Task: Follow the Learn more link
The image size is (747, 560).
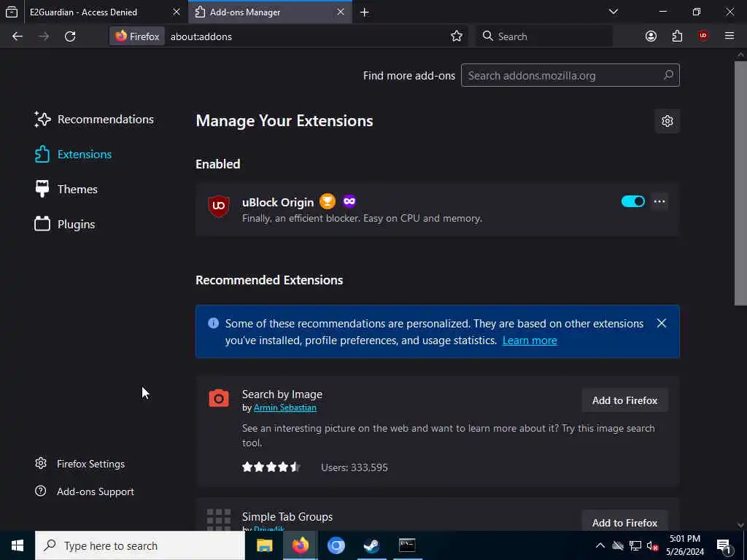Action: 530,341
